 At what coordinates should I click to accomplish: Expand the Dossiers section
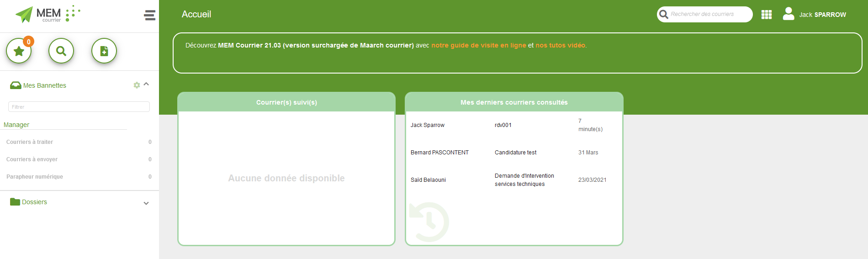pyautogui.click(x=146, y=203)
